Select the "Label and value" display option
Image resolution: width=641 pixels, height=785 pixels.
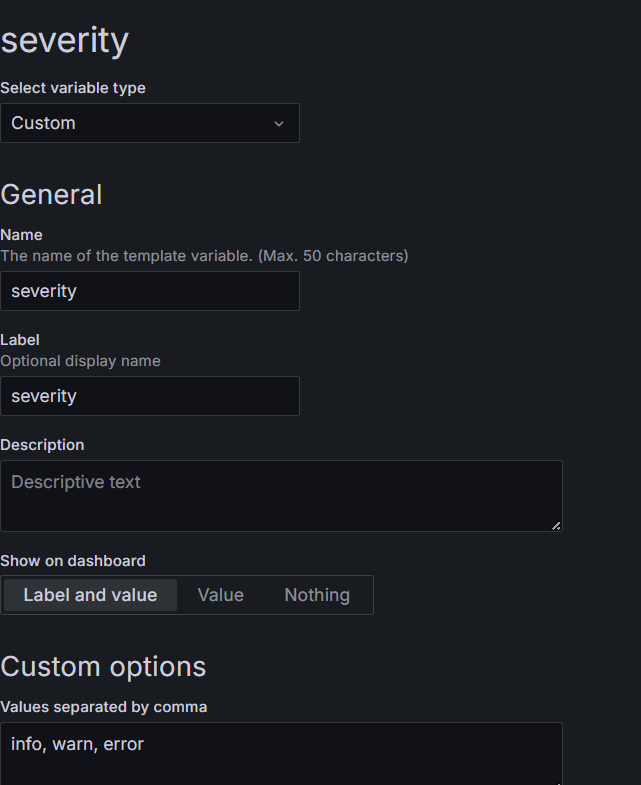click(x=90, y=595)
